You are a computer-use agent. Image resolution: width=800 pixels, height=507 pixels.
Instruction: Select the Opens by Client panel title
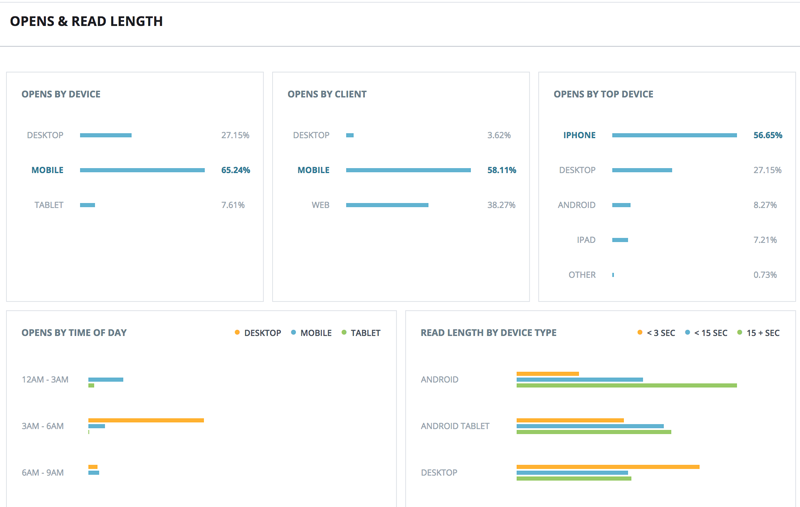327,94
